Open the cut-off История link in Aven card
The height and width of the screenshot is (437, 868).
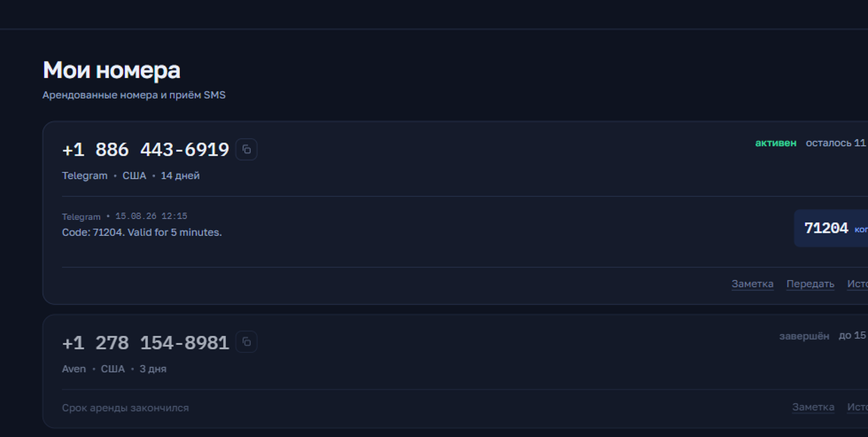(x=857, y=407)
